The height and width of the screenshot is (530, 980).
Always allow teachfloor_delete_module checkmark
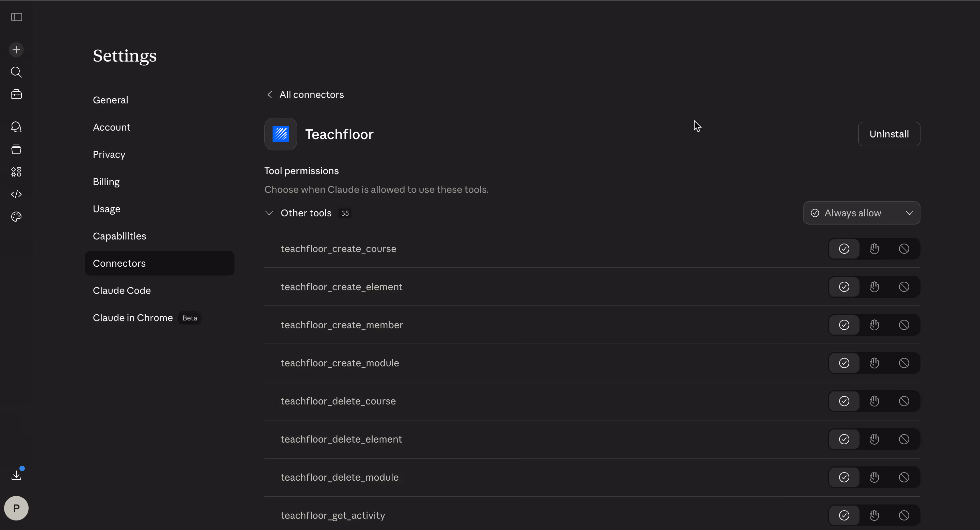click(x=844, y=477)
